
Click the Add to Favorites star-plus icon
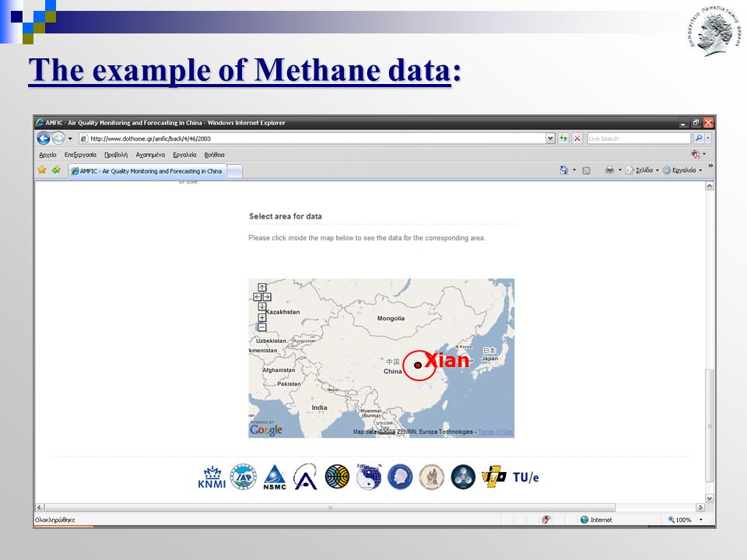click(56, 170)
